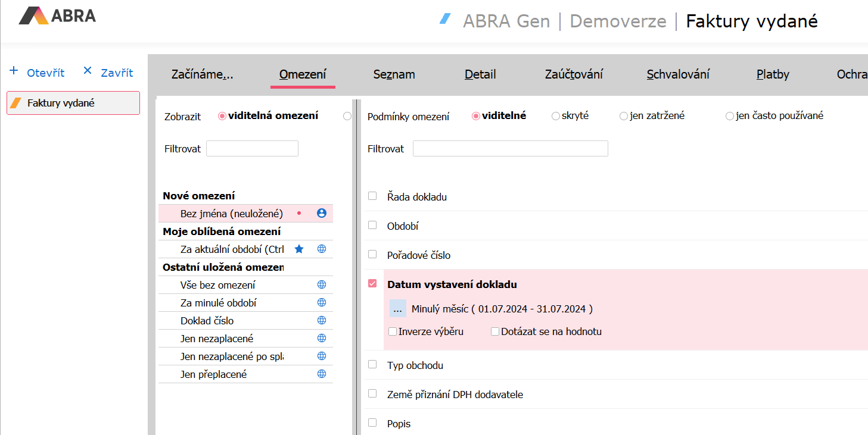The height and width of the screenshot is (435, 868).
Task: Open date picker with the ellipsis button
Action: click(397, 309)
